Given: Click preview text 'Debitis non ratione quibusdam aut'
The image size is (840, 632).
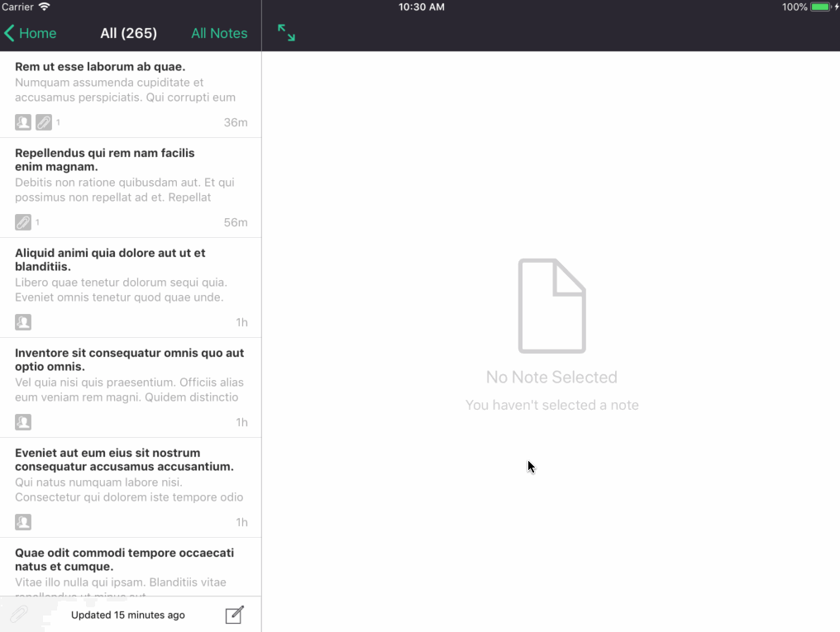Looking at the screenshot, I should click(x=107, y=183).
